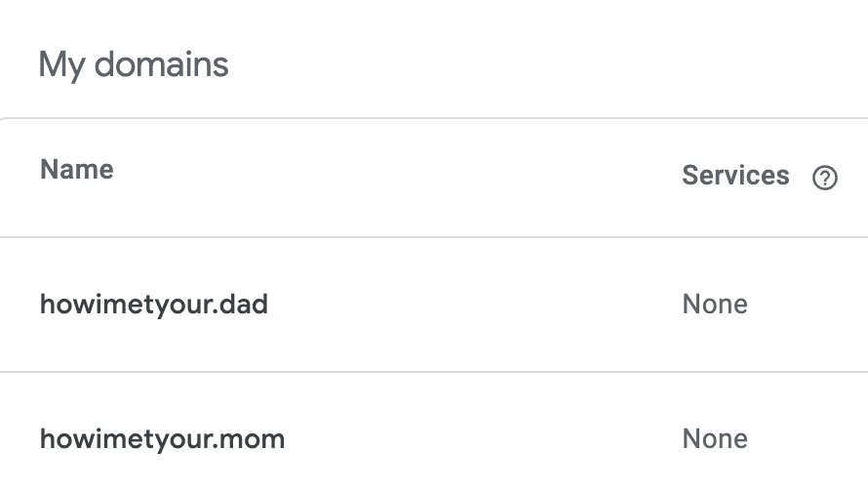
Task: Click the word 'domains' in page title
Action: tap(161, 65)
